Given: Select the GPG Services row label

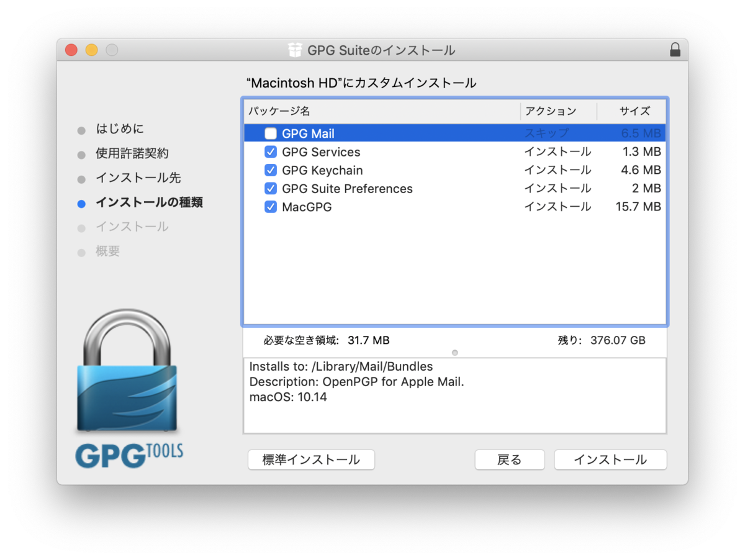Looking at the screenshot, I should pos(321,152).
